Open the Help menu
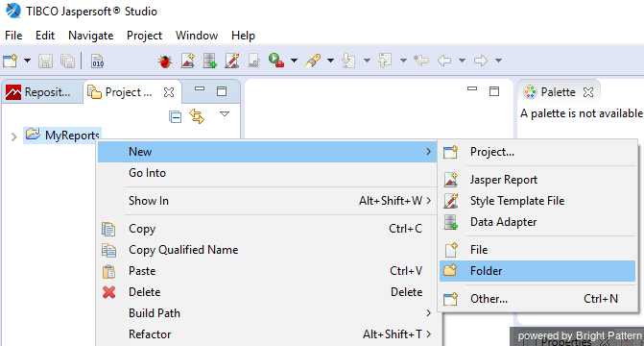This screenshot has height=346, width=644. [243, 36]
